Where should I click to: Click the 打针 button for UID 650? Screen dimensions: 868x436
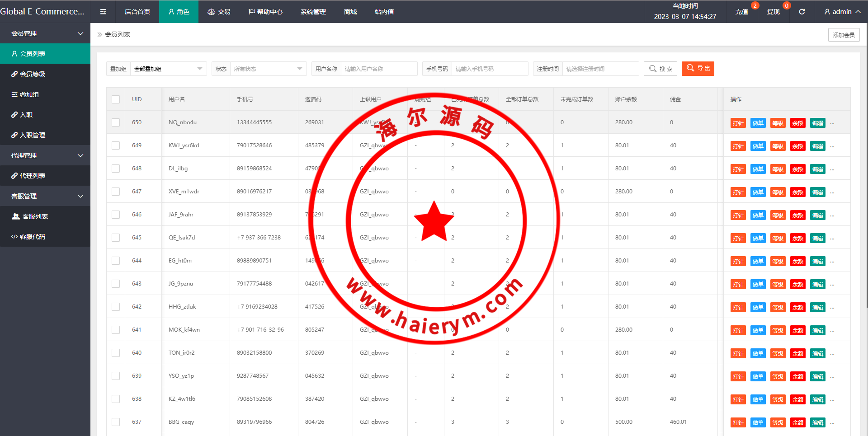pos(738,123)
